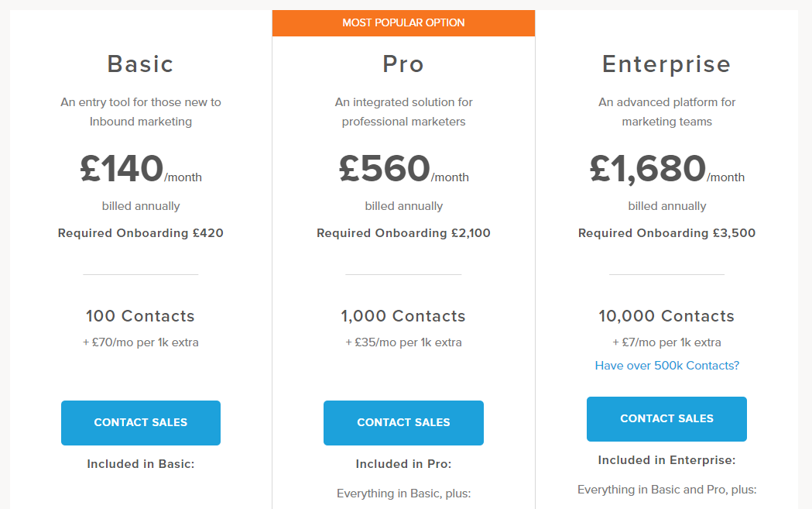812x509 pixels.
Task: Click 'Everything in Basic and Pro, plus:' text
Action: click(x=666, y=490)
